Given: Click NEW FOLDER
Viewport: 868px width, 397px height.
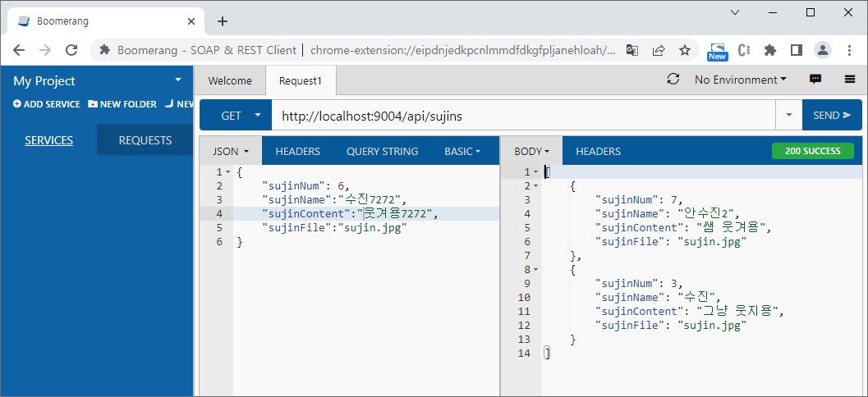Looking at the screenshot, I should [x=122, y=104].
